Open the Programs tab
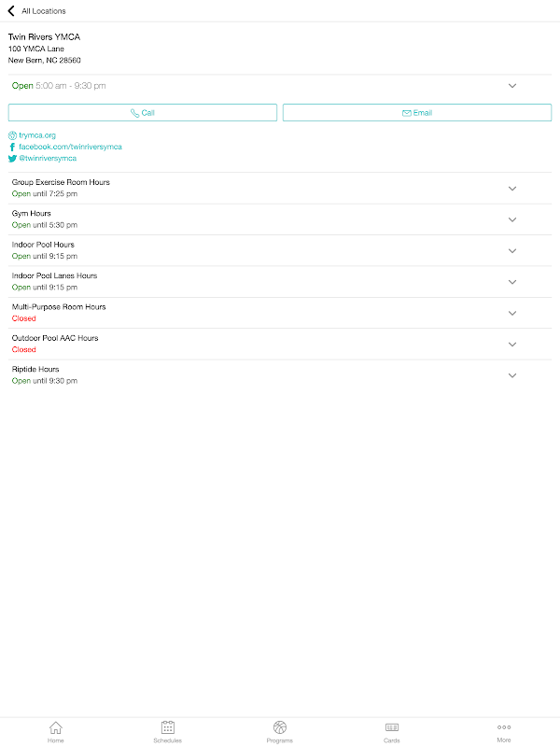 click(x=280, y=732)
